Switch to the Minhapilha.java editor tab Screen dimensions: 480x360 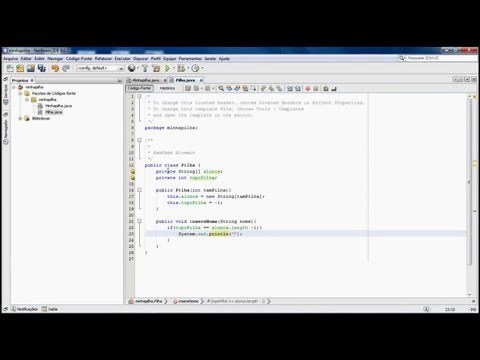146,80
